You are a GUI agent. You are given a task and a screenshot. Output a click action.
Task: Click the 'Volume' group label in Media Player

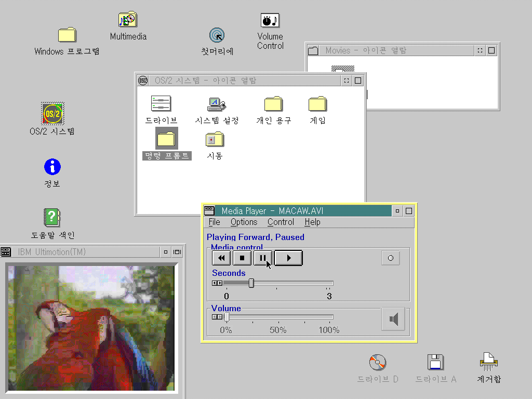click(226, 308)
